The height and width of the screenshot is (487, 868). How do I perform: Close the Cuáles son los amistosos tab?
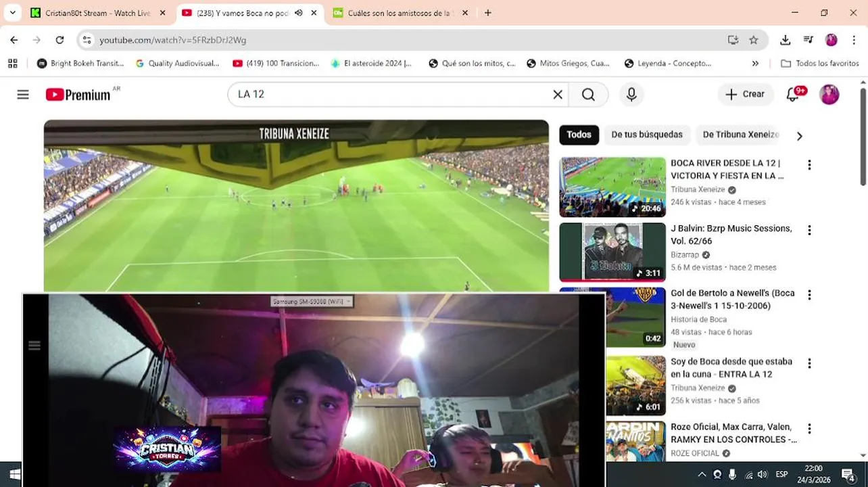pos(464,13)
